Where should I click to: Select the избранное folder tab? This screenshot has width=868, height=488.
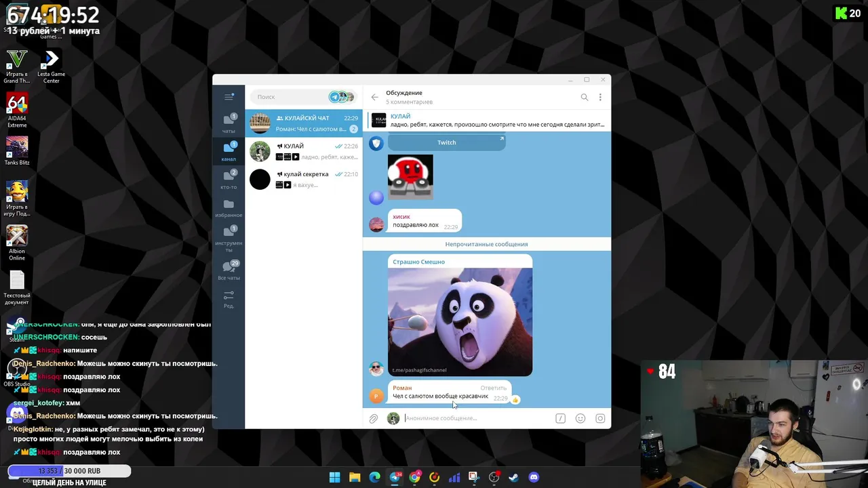click(x=229, y=207)
